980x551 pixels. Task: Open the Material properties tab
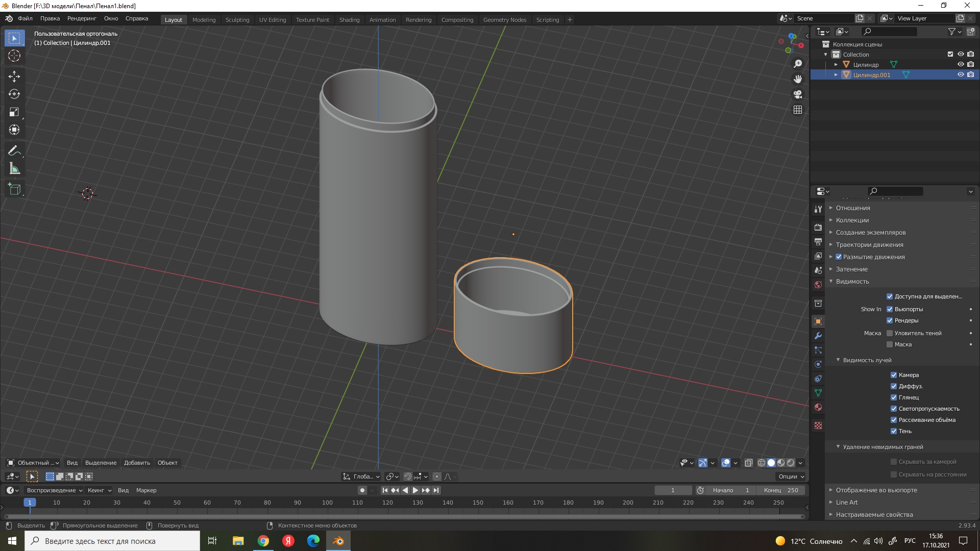click(x=818, y=407)
